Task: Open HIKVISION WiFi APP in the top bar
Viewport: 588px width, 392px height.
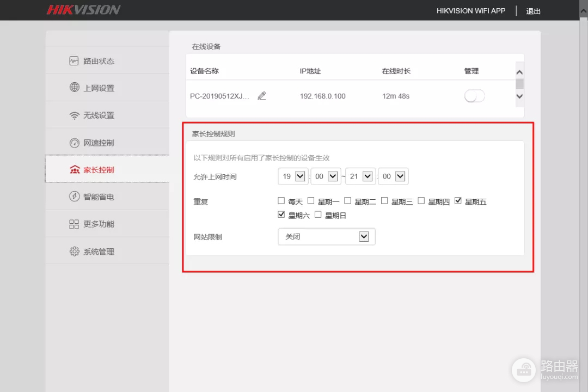Action: tap(471, 10)
